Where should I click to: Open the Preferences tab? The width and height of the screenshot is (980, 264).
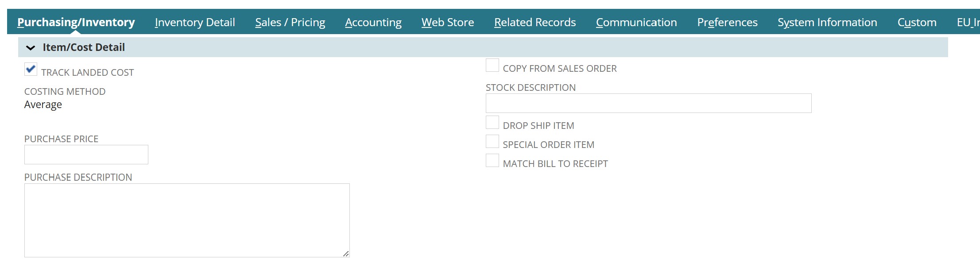(x=727, y=22)
